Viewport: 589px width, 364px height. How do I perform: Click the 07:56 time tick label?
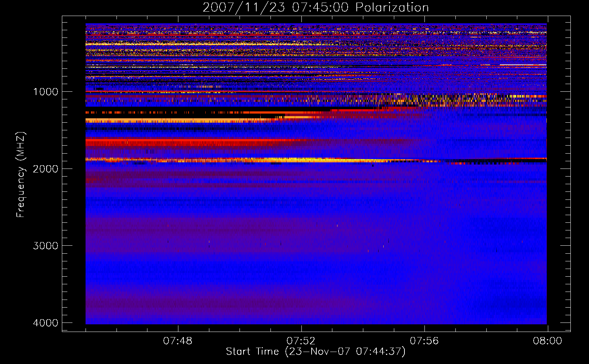pyautogui.click(x=424, y=341)
